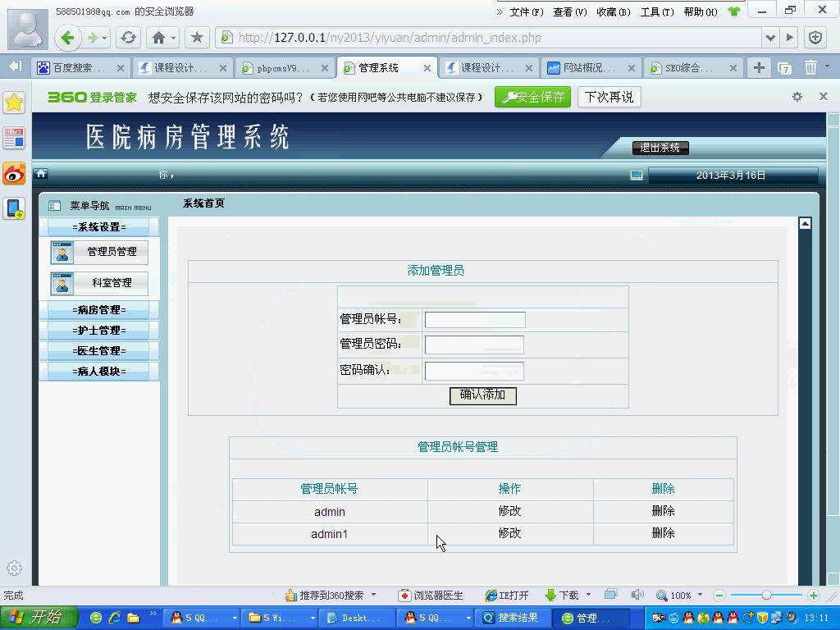The image size is (840, 630).
Task: Open the 工具(T) menu
Action: pos(657,11)
